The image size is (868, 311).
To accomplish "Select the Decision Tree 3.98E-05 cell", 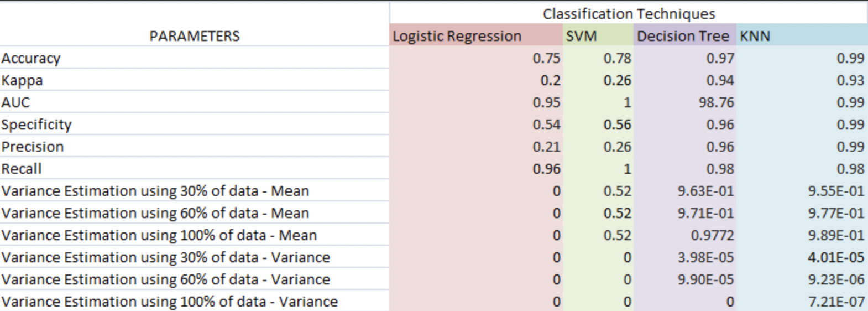I will pyautogui.click(x=685, y=257).
